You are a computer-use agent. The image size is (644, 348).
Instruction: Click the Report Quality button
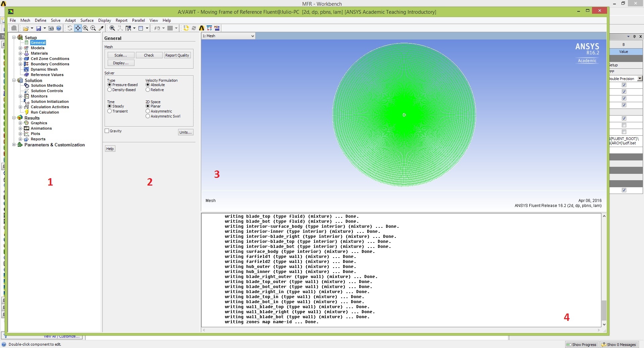(x=177, y=55)
